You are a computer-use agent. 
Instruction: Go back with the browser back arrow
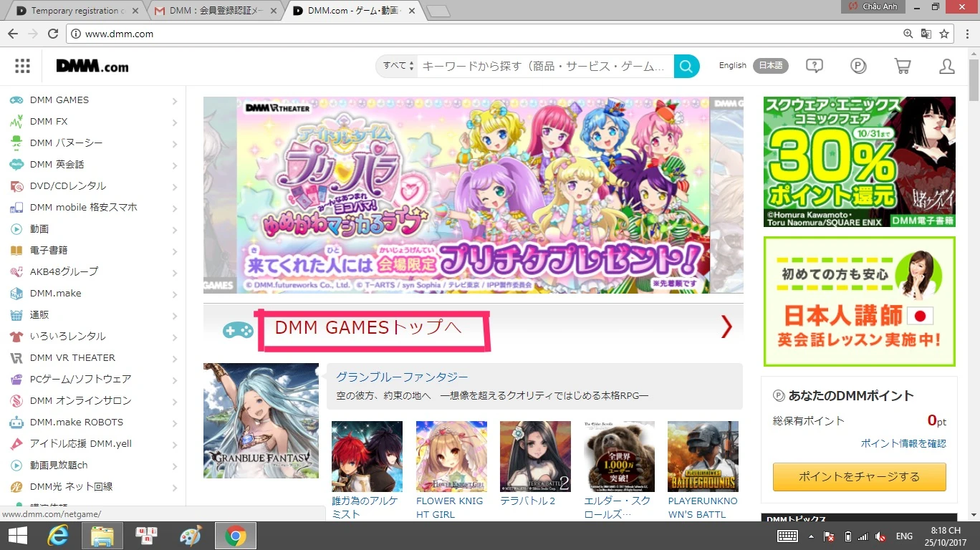[x=13, y=34]
